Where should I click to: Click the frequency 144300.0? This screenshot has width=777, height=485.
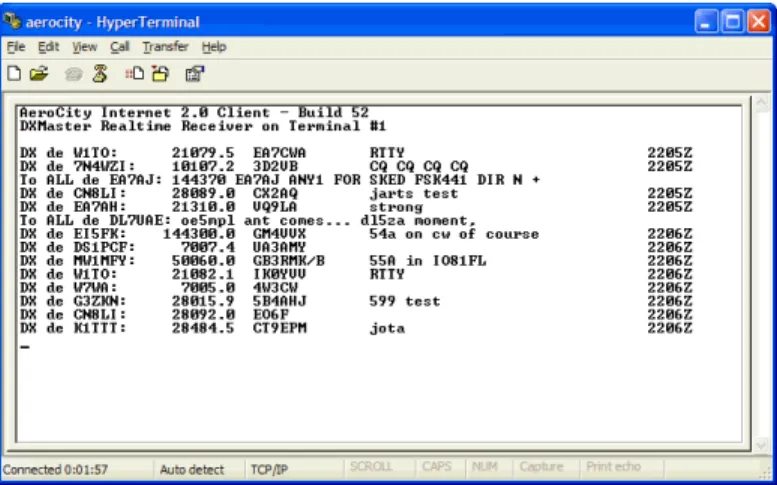(x=199, y=234)
